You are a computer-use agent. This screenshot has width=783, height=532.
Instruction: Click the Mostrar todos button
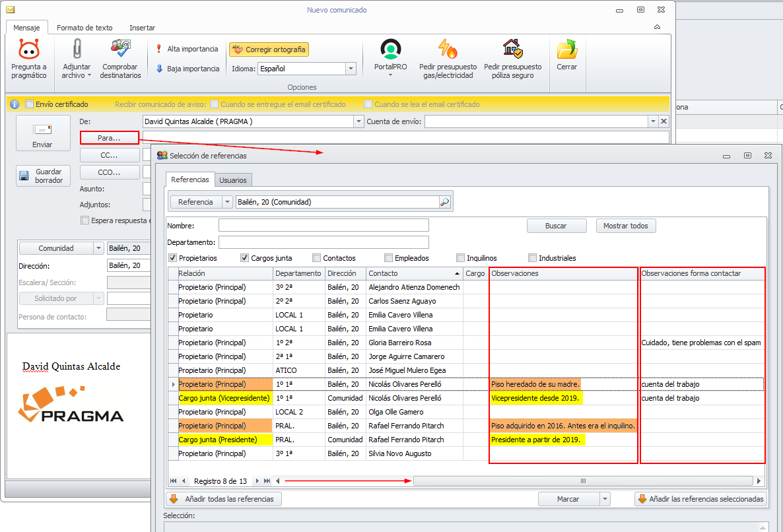(x=625, y=226)
